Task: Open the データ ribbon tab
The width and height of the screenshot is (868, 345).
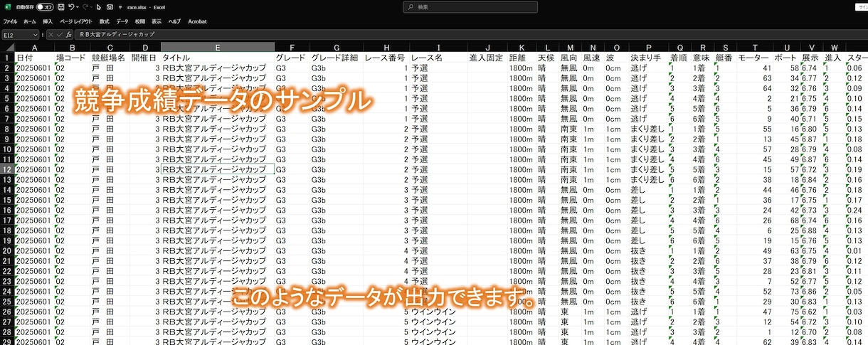Action: click(x=122, y=21)
